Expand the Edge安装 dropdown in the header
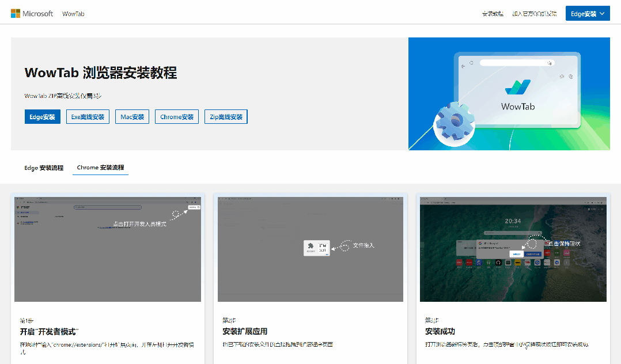Viewport: 621px width, 364px height. coord(588,13)
